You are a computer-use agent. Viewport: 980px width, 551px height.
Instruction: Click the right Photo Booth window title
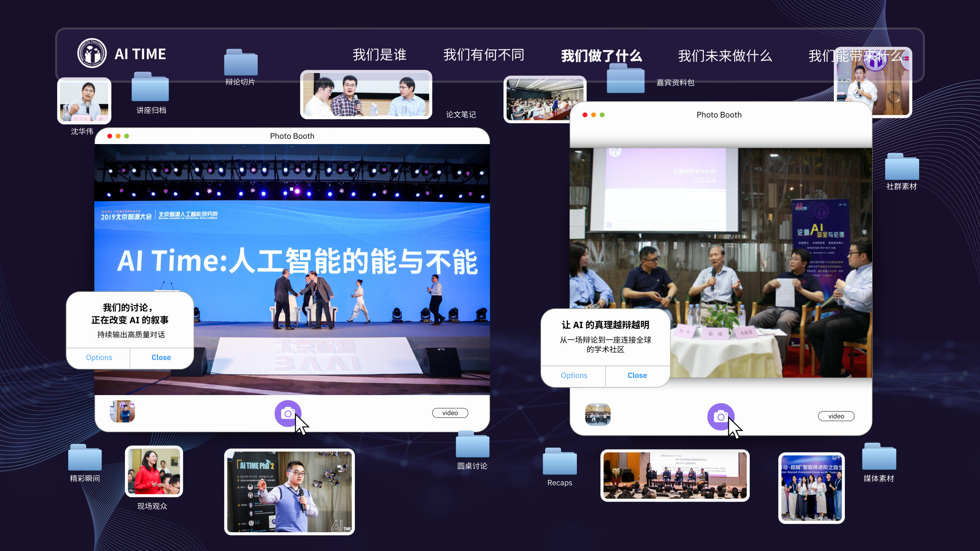click(x=719, y=115)
